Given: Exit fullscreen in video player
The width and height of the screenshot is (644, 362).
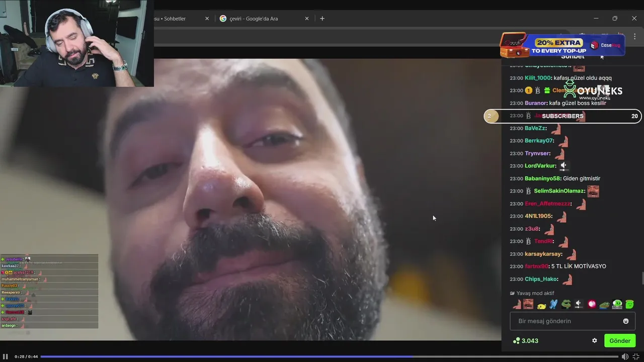Looking at the screenshot, I should pyautogui.click(x=636, y=356).
